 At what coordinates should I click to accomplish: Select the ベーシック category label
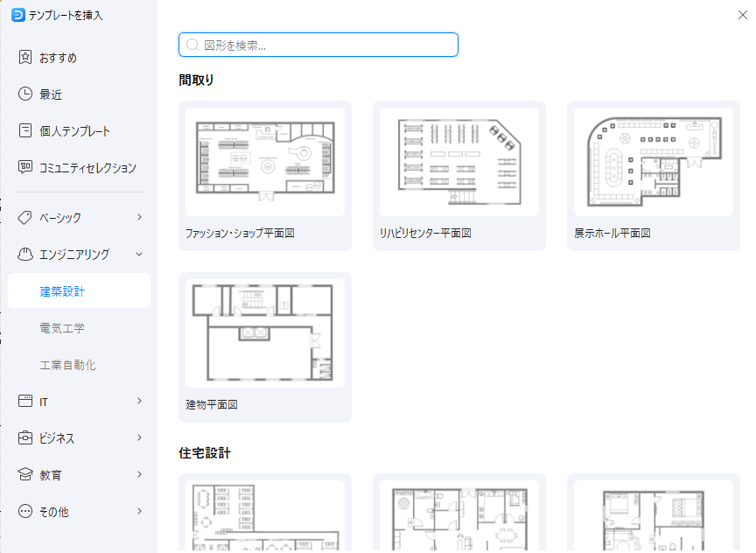click(x=60, y=218)
